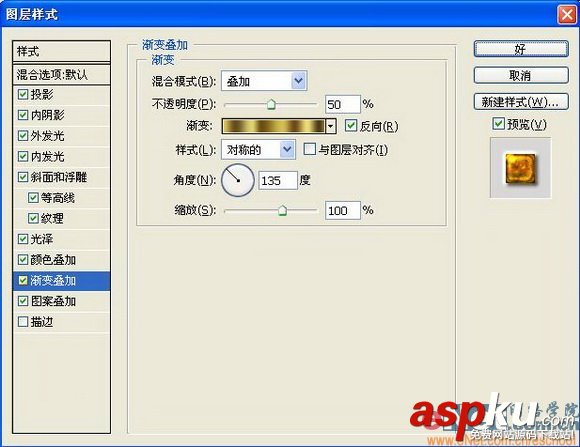Click the scale field showing 100
Viewport: 580px width, 447px height.
[343, 211]
